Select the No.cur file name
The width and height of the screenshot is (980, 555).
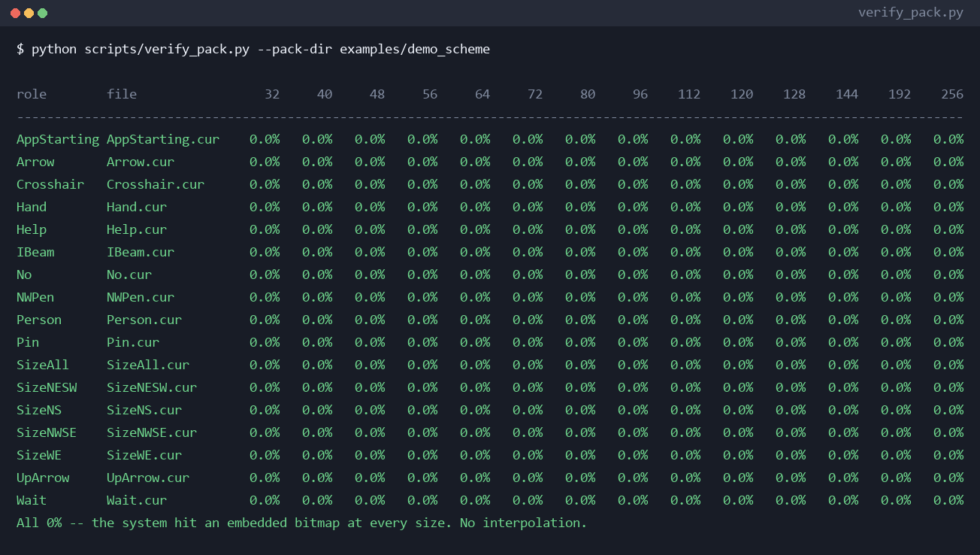point(129,274)
